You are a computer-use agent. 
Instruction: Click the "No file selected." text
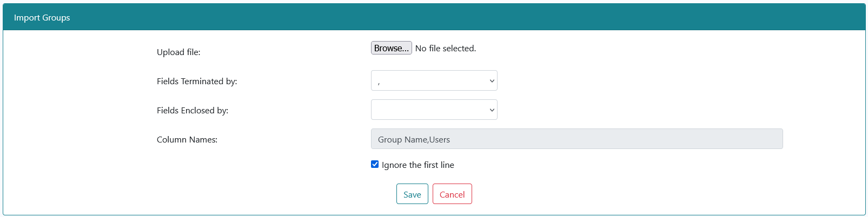tap(446, 49)
